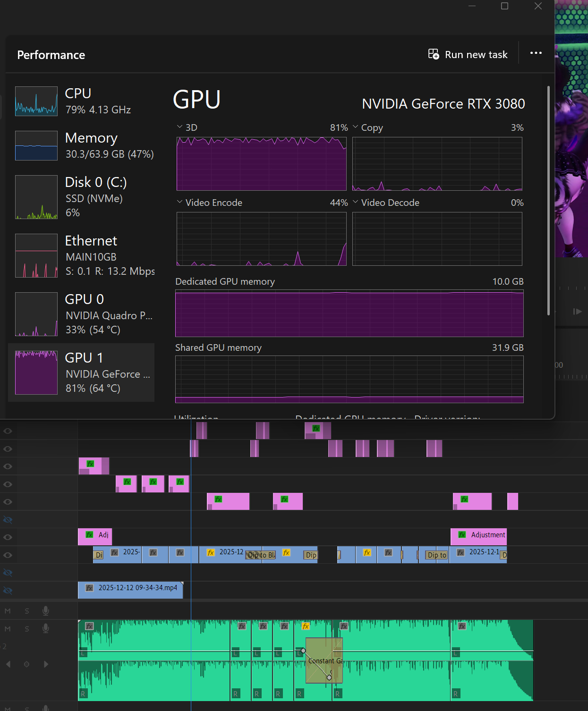Open the Video Decode graph dropdown

click(x=356, y=202)
